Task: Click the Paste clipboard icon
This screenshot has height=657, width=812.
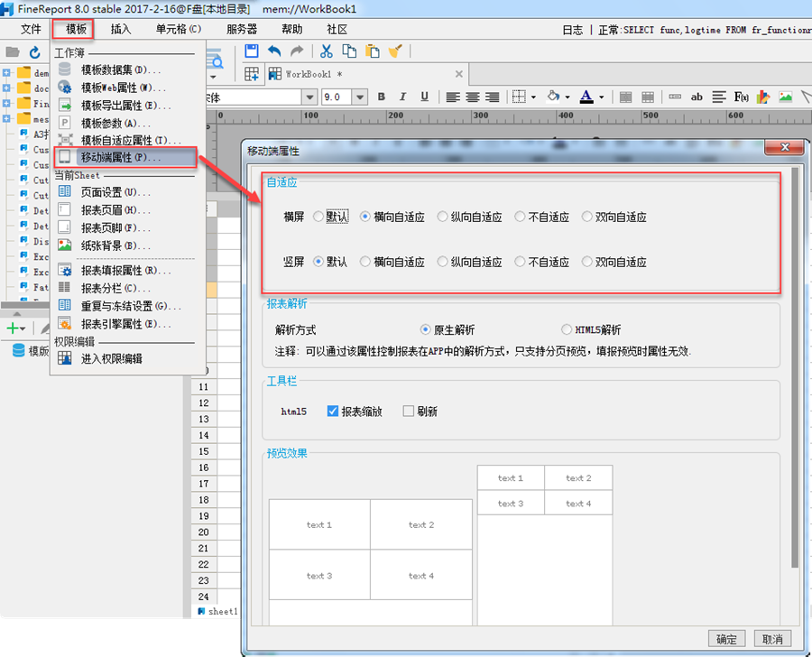Action: tap(373, 51)
